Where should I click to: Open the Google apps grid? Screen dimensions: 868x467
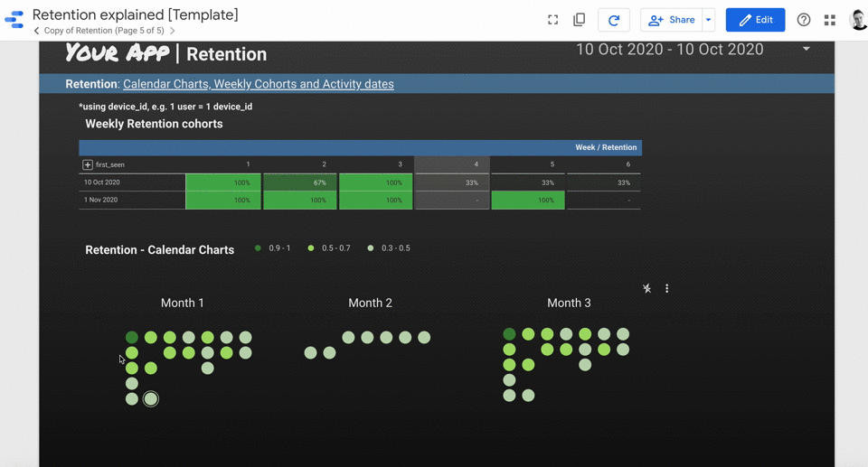click(x=829, y=20)
